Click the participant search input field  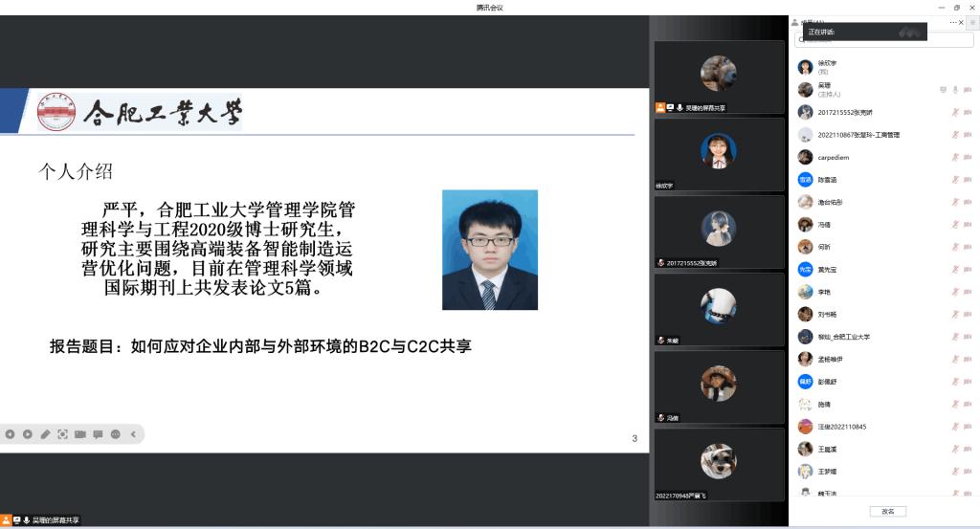coord(885,40)
